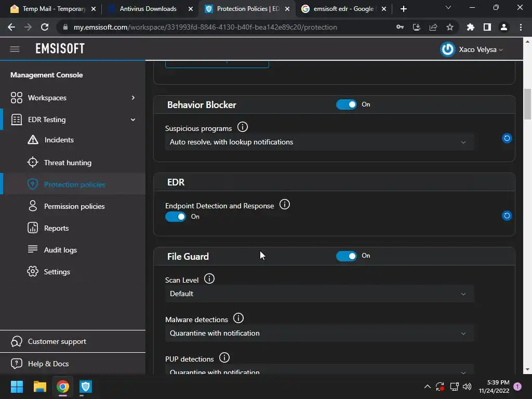Viewport: 532px width, 399px height.
Task: Click the Xaco Velysa account avatar icon
Action: pos(447,49)
